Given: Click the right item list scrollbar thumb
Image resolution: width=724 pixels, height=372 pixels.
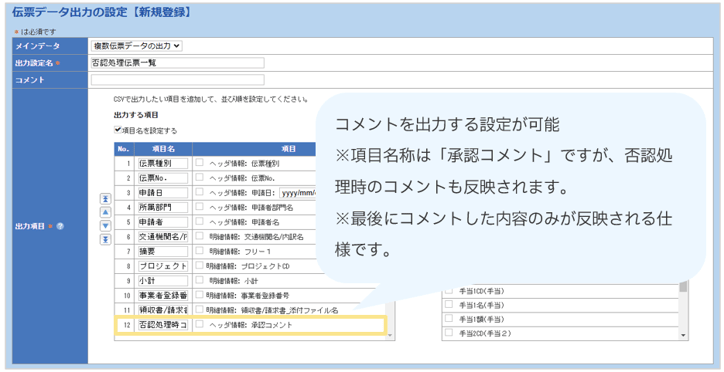Looking at the screenshot, I should point(683,287).
